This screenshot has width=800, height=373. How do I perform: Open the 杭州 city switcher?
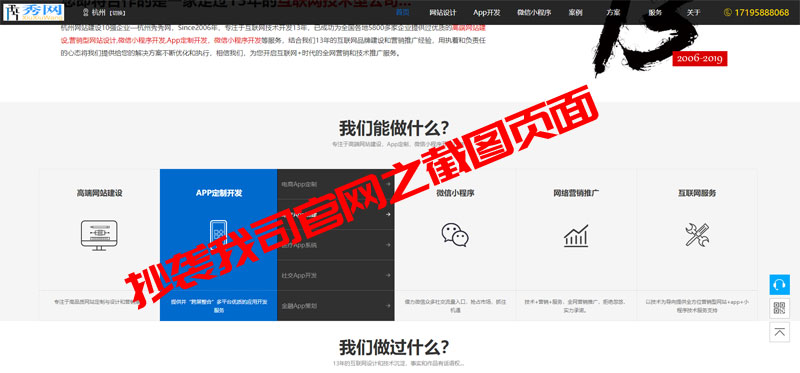(x=108, y=13)
